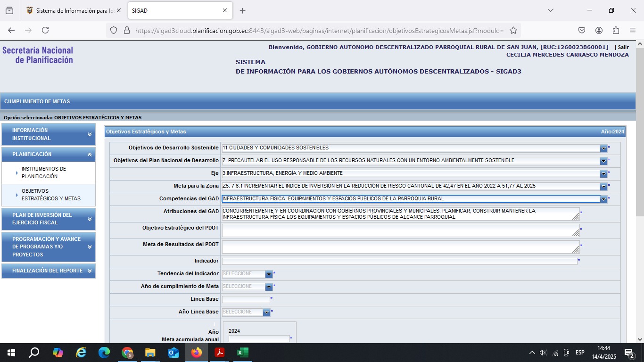Open Firefox account profile icon

599,30
